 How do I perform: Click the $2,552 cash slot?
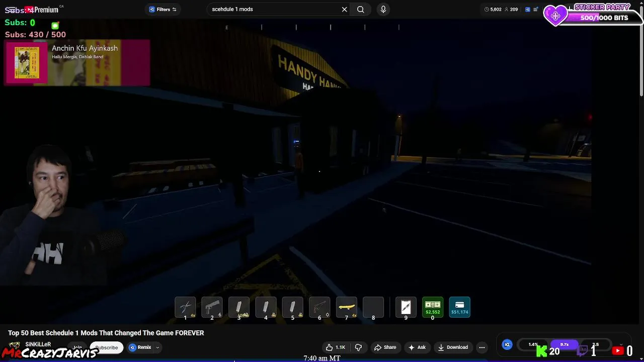(x=433, y=308)
